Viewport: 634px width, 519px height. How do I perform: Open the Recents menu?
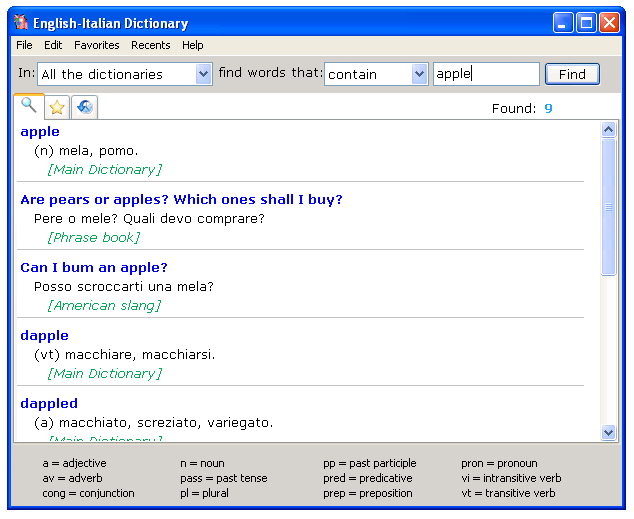click(150, 45)
